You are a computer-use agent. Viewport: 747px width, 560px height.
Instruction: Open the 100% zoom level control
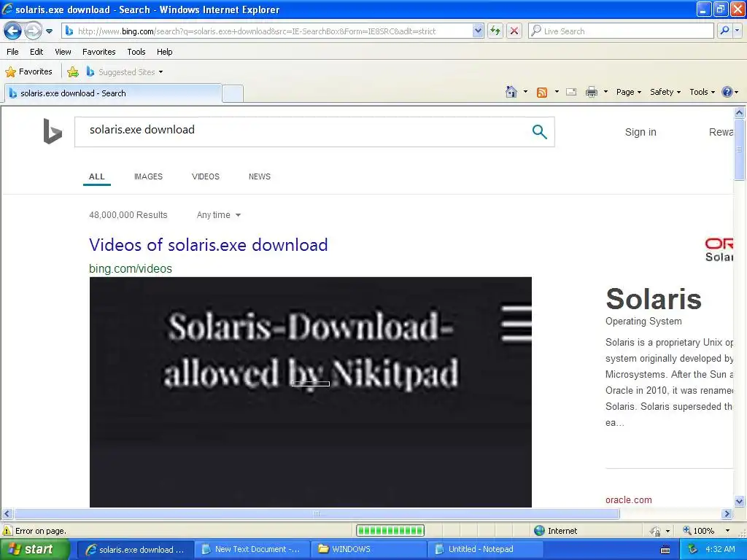click(706, 531)
